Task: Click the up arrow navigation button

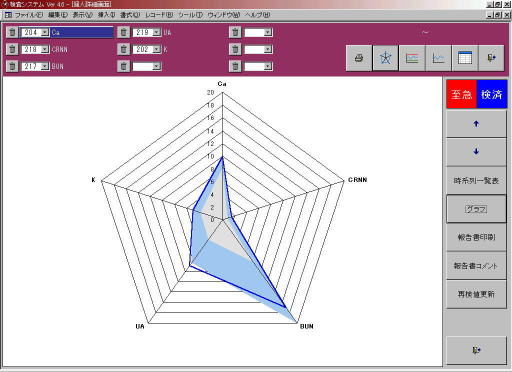Action: tap(476, 124)
